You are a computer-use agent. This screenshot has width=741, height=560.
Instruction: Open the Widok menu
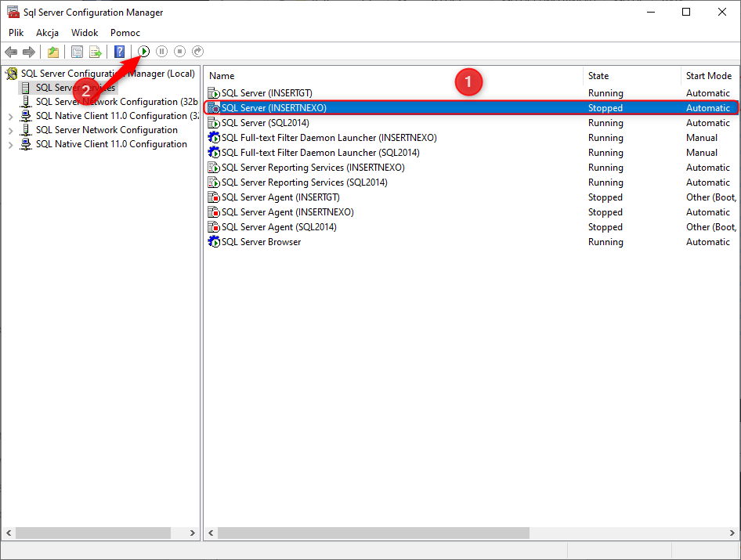[85, 33]
